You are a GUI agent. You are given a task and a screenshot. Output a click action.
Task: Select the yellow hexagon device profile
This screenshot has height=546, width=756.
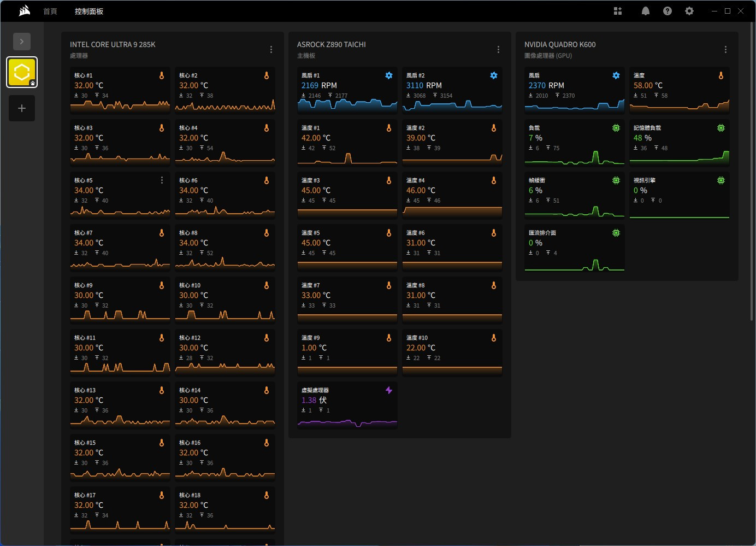click(22, 72)
